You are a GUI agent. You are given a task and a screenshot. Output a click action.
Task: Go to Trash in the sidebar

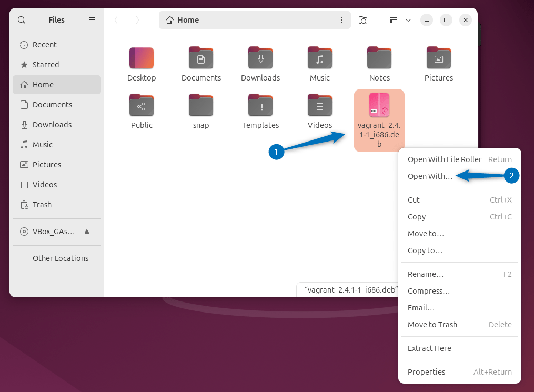point(42,205)
